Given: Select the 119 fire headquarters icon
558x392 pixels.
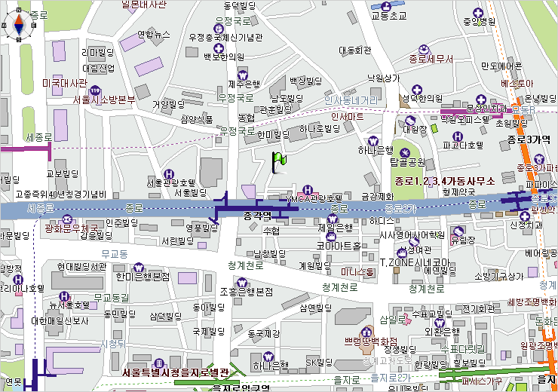Looking at the screenshot, I should pyautogui.click(x=95, y=90).
